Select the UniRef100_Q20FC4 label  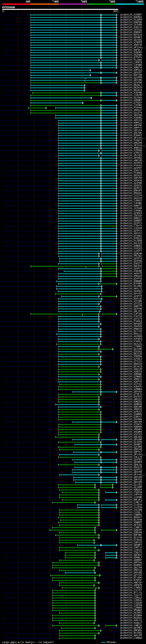pos(131,259)
